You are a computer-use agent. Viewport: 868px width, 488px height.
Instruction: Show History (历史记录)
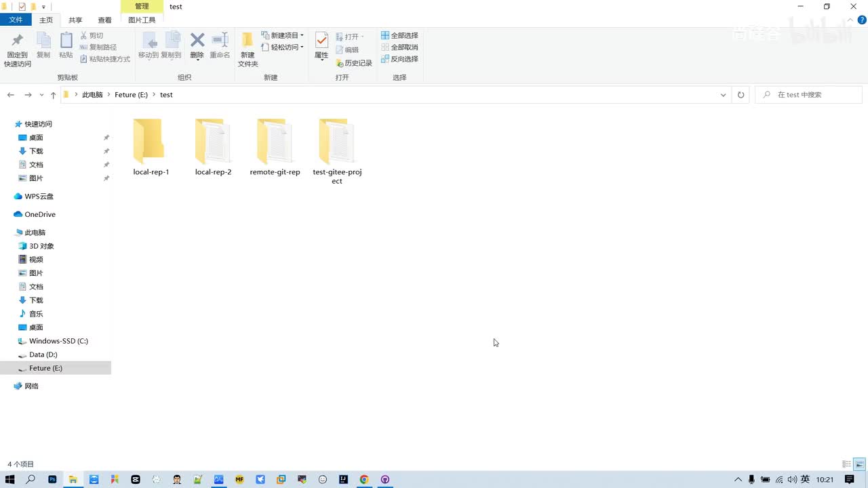pos(354,63)
